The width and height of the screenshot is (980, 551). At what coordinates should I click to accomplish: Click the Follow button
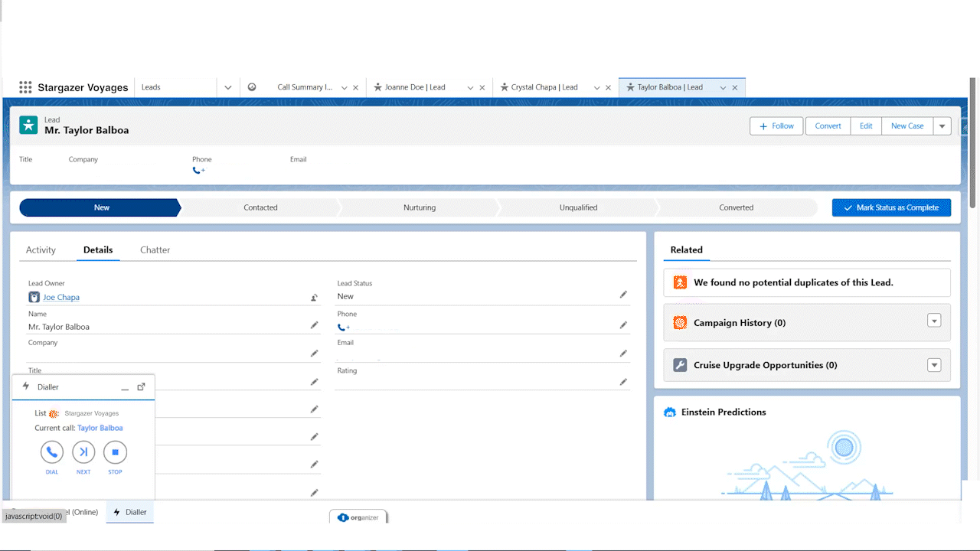(x=776, y=126)
